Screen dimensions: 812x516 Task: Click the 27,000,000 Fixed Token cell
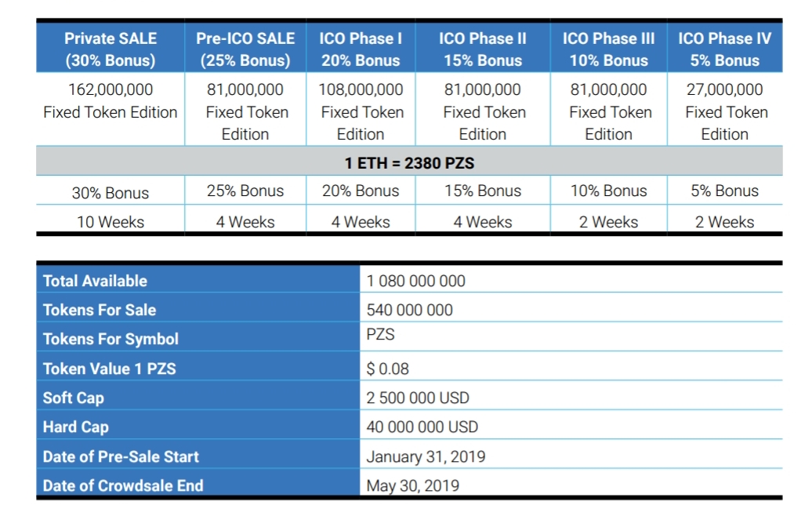(725, 111)
